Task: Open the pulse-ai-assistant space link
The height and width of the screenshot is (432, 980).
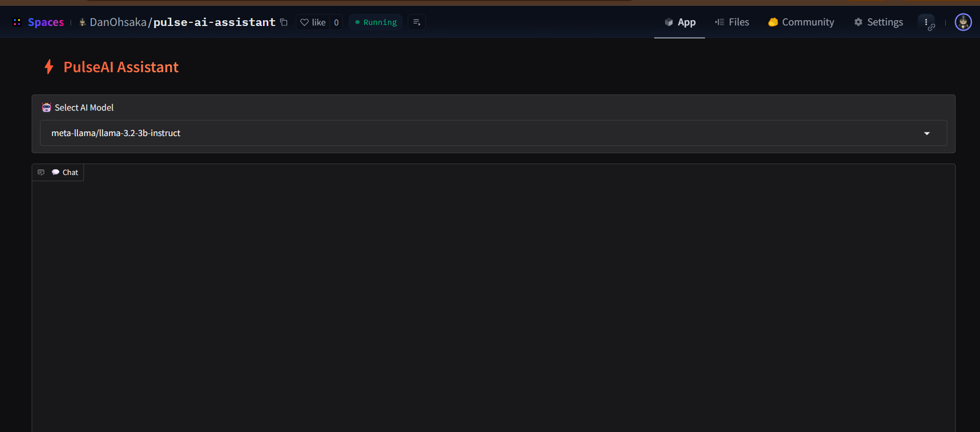Action: coord(214,22)
